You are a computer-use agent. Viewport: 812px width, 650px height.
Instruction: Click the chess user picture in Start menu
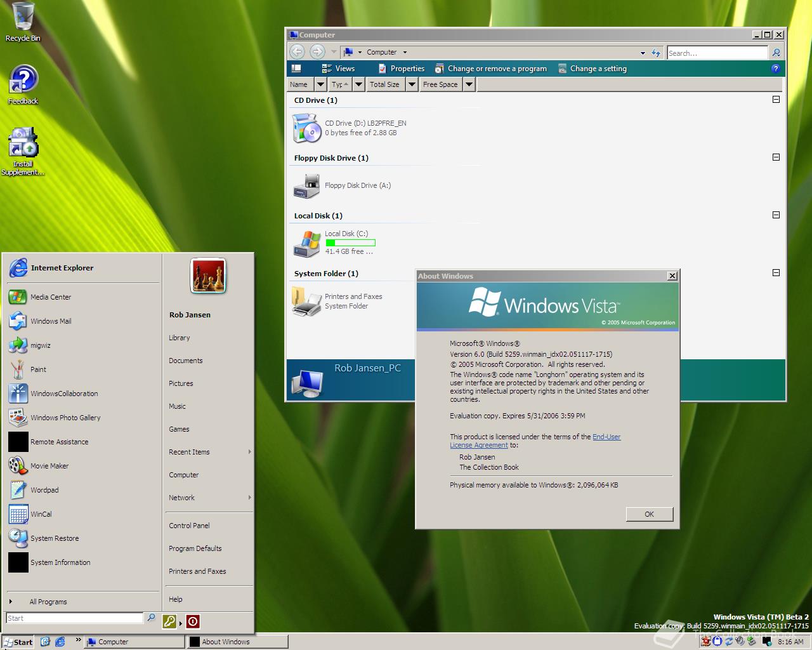coord(208,276)
